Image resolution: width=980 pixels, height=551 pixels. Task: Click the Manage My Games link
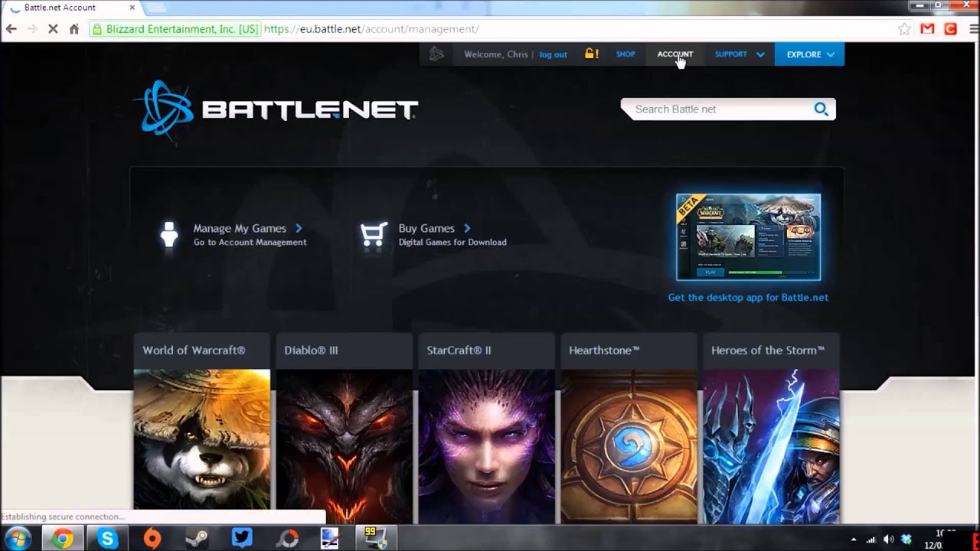(x=240, y=228)
